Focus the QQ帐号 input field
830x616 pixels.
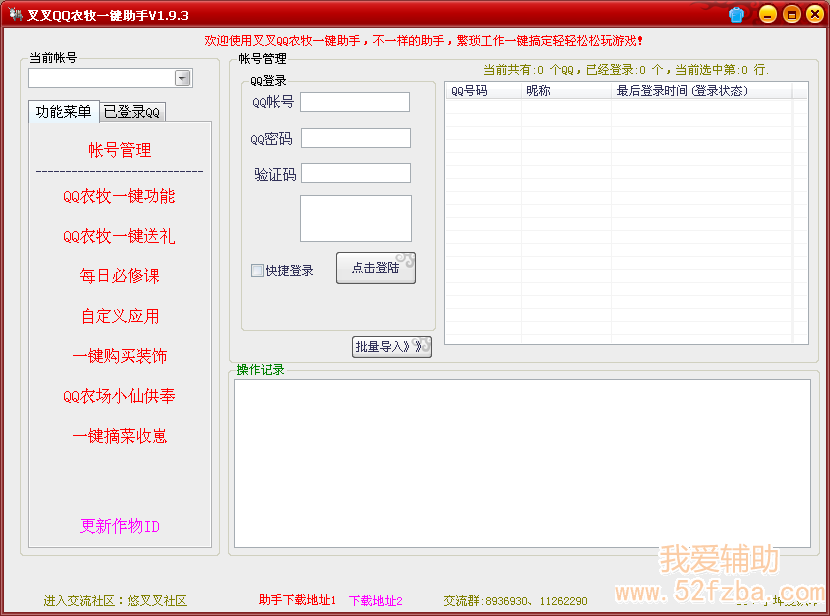355,102
